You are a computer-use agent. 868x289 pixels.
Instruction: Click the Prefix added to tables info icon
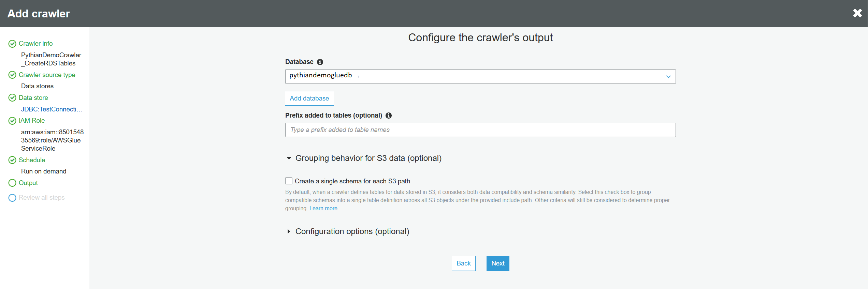pos(388,116)
